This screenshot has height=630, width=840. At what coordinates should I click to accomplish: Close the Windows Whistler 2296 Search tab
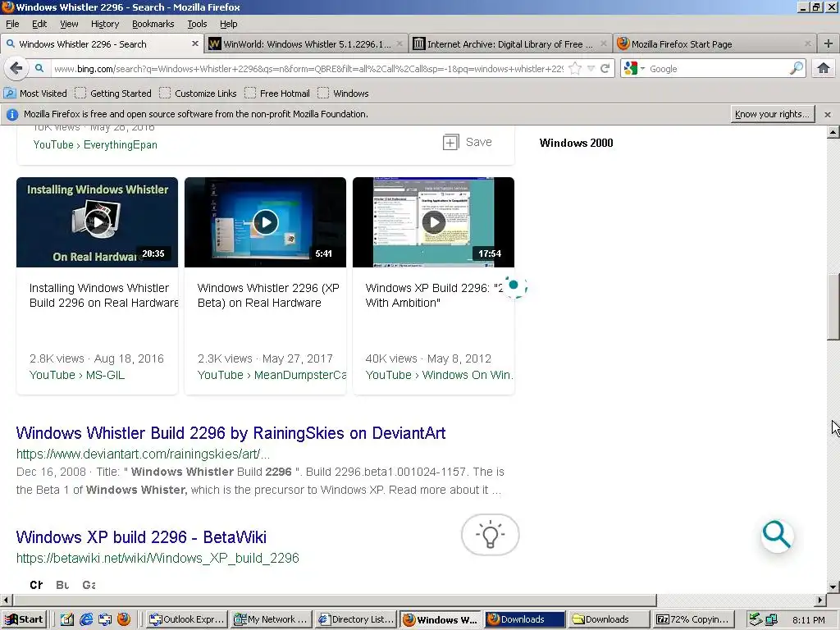(x=195, y=44)
